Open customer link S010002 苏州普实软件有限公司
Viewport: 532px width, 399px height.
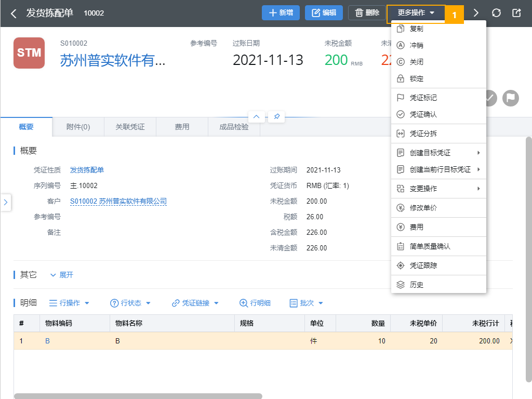pyautogui.click(x=118, y=202)
